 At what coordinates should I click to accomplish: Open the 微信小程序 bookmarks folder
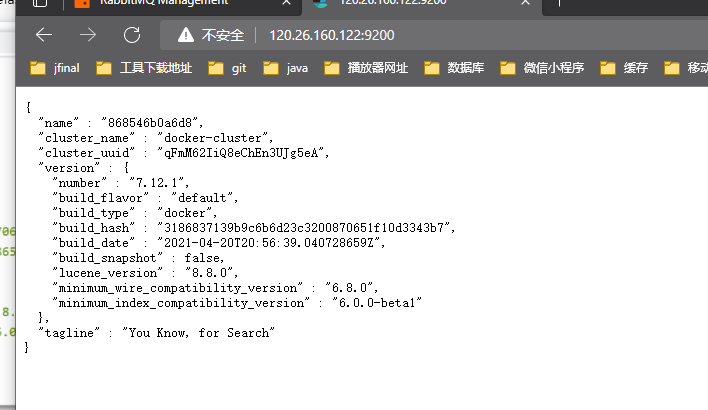click(x=542, y=68)
